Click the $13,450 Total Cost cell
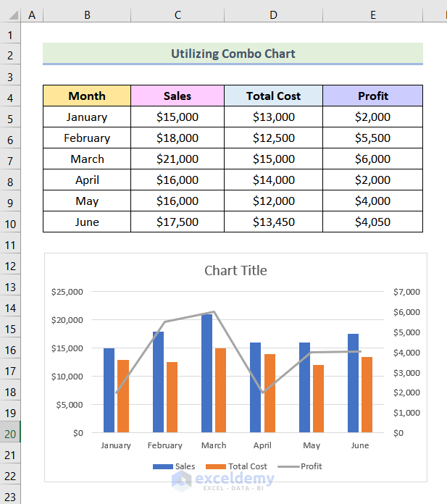This screenshot has height=504, width=447. pos(273,222)
